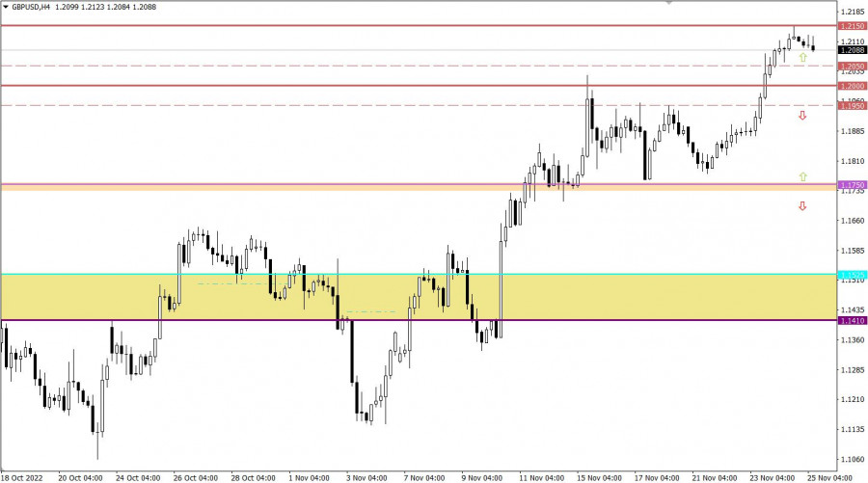Click the 21 Nov 04:00 time axis label
Viewport: 868px width, 483px height.
pyautogui.click(x=714, y=477)
